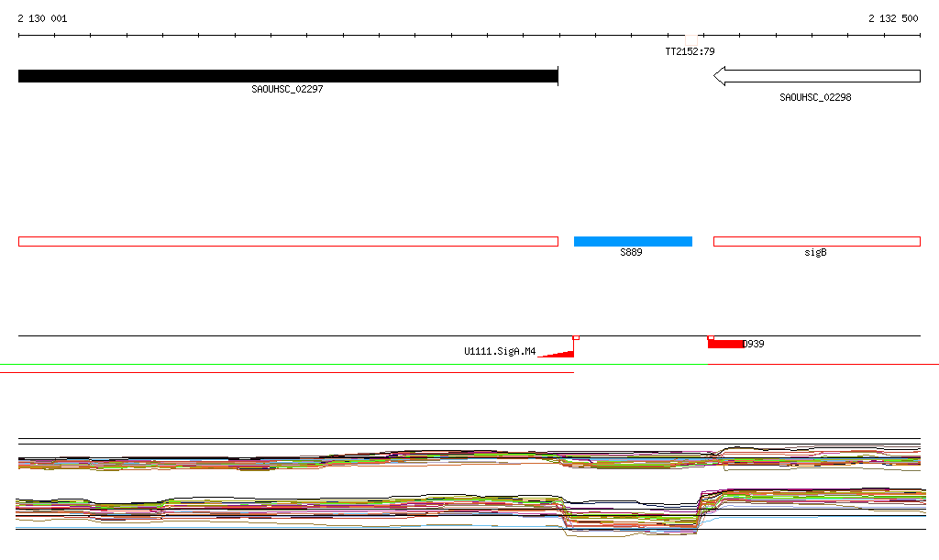Select the red-outlined box above sigB
The height and width of the screenshot is (560, 939).
[816, 241]
